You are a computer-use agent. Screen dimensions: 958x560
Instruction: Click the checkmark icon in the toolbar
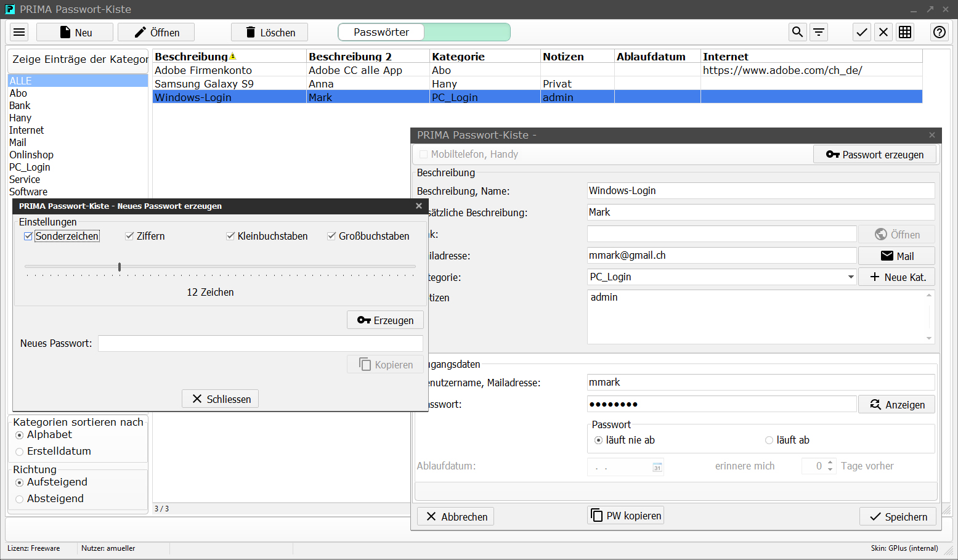862,32
